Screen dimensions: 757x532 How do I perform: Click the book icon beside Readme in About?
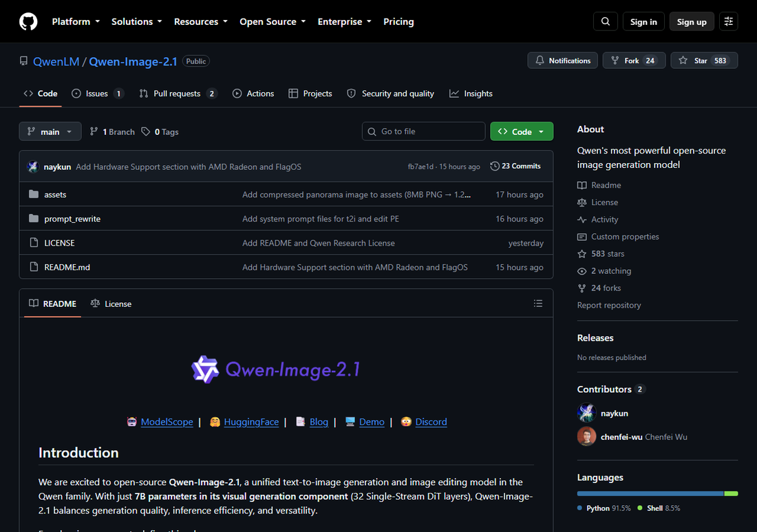582,185
